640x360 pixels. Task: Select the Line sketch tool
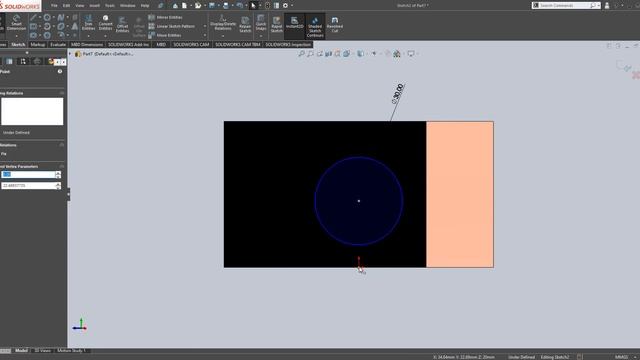tap(33, 17)
